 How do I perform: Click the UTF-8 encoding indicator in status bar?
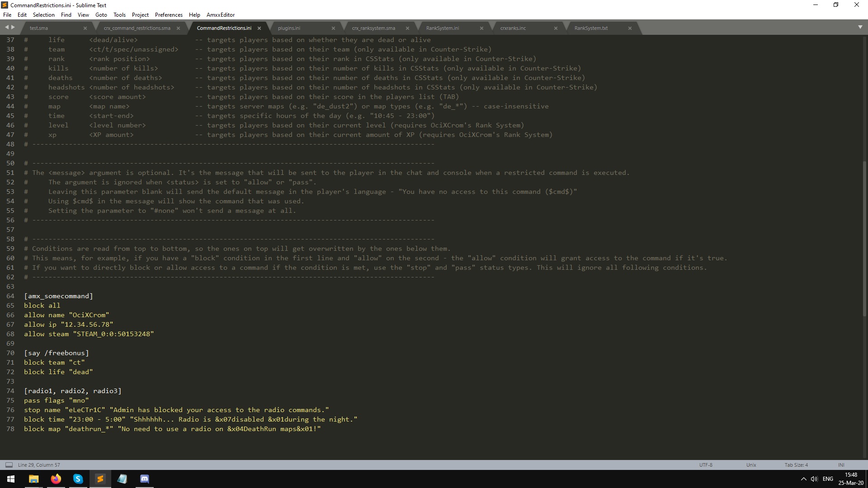tap(705, 465)
